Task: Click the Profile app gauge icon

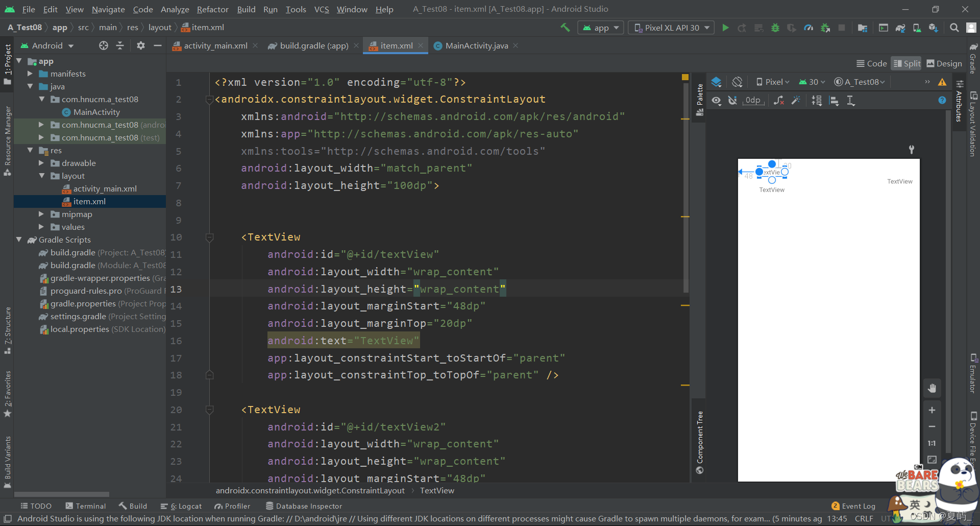Action: pyautogui.click(x=808, y=28)
